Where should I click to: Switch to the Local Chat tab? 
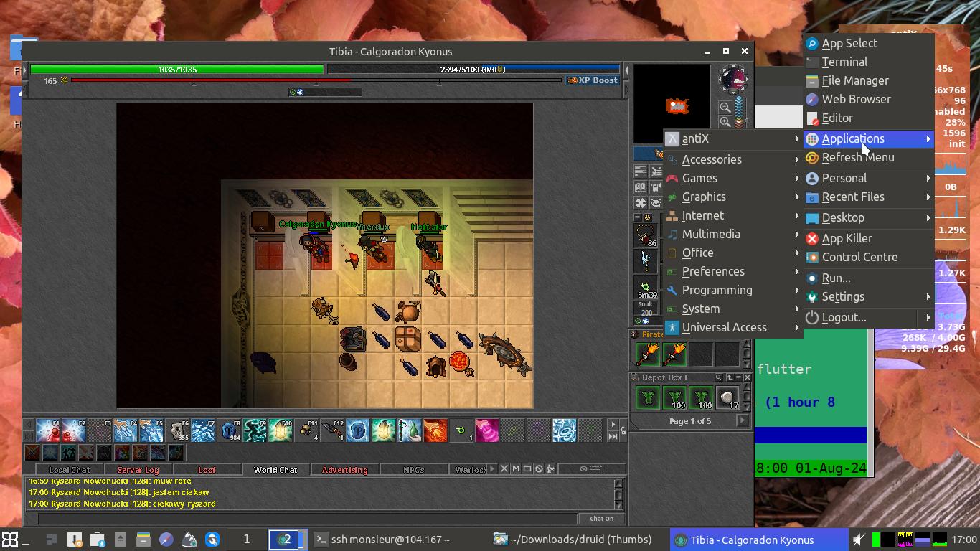click(69, 470)
